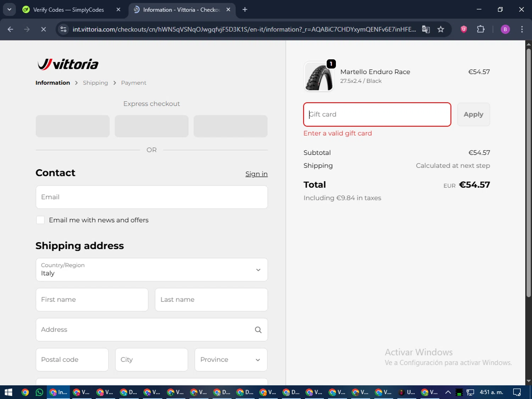Open the Extensions puzzle icon
Screen dimensions: 532x399
(481, 29)
